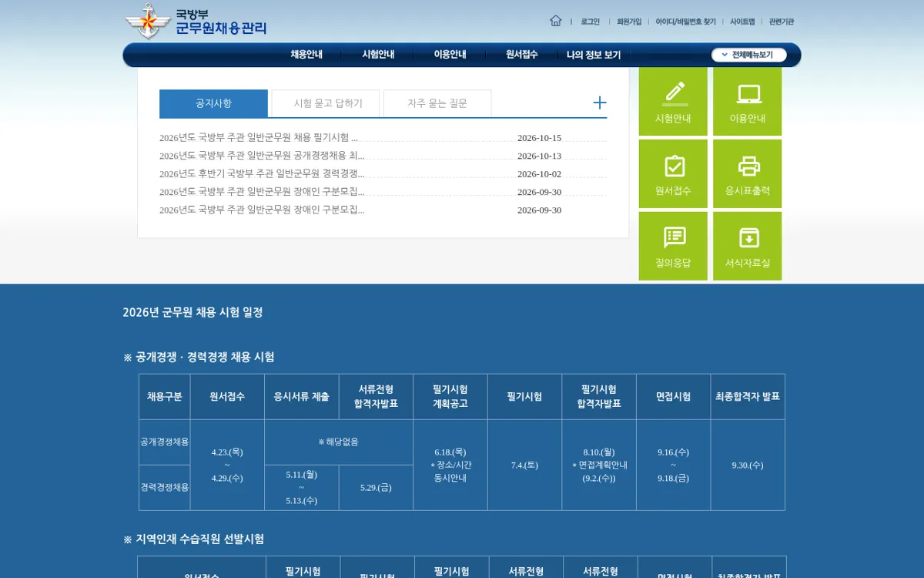
Task: Click the 6.18.(목) exam plan notice cell
Action: (450, 465)
